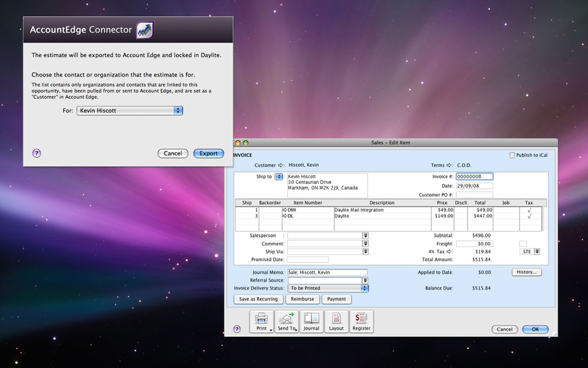The height and width of the screenshot is (368, 588).
Task: Click the Freight tax box
Action: point(523,244)
